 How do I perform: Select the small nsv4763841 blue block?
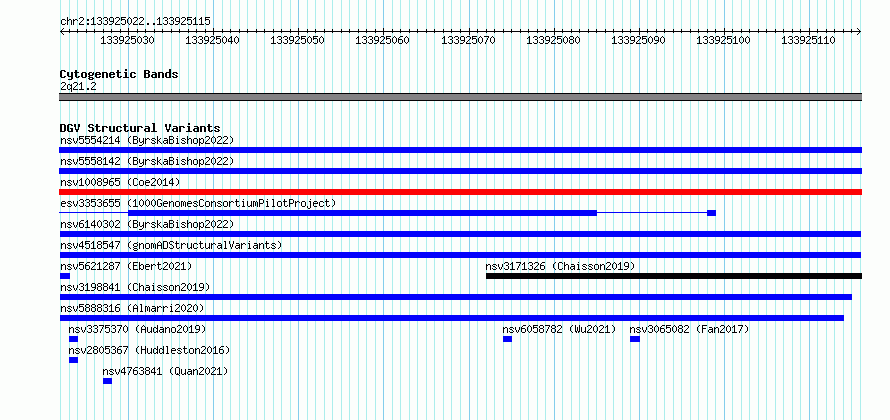(x=107, y=381)
